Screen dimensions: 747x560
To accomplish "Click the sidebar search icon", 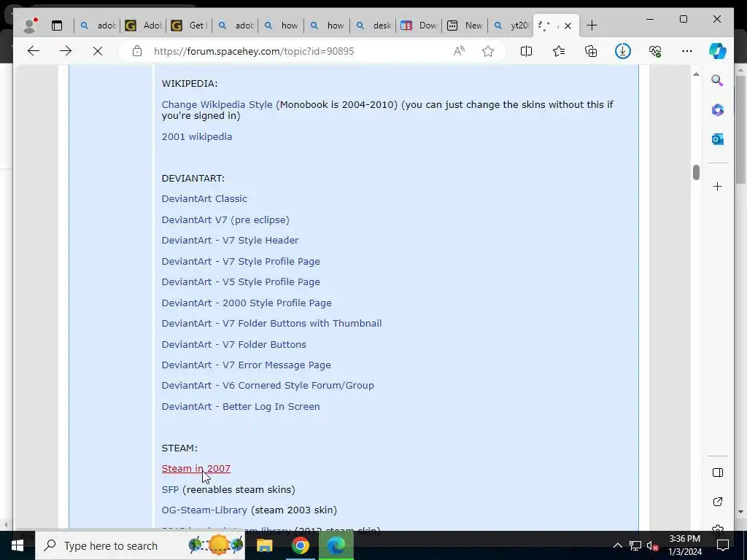I will tap(718, 80).
